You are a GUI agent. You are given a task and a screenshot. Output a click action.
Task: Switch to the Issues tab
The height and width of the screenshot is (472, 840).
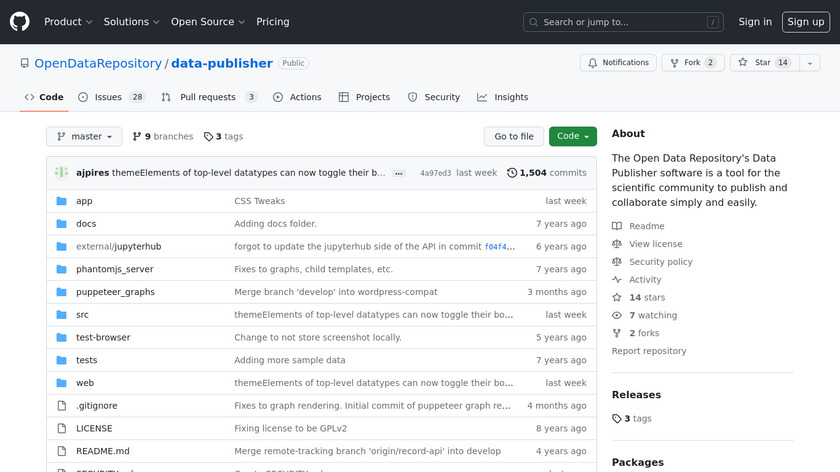(x=110, y=97)
